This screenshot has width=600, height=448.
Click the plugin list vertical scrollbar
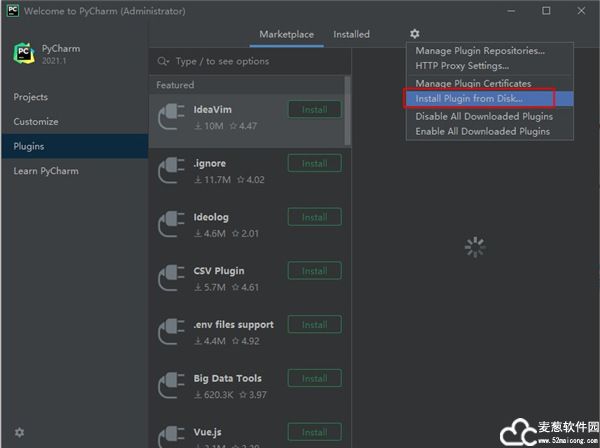(347, 110)
